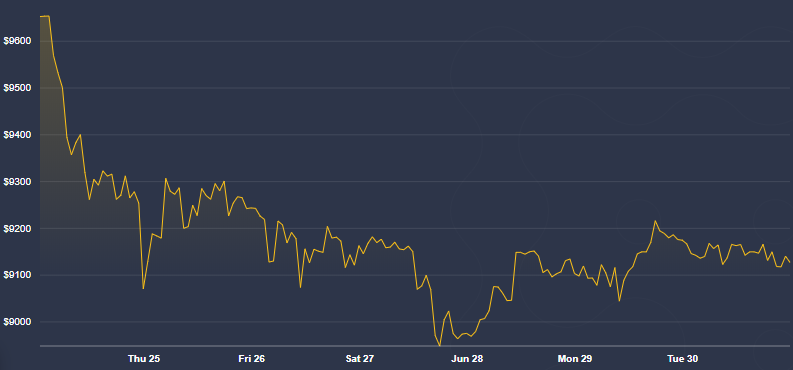Viewport: 793px width, 370px height.
Task: Select the Jun 28 date label
Action: tap(467, 359)
